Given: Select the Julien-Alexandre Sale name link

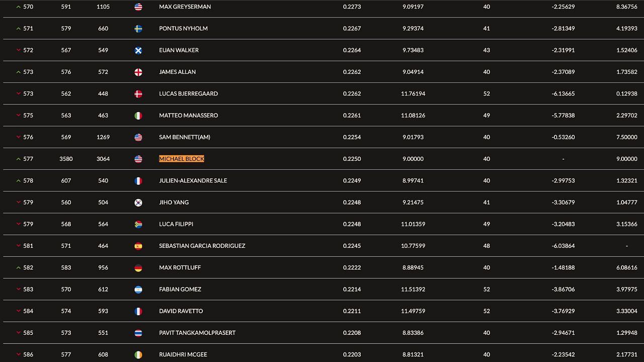Looking at the screenshot, I should coord(193,180).
